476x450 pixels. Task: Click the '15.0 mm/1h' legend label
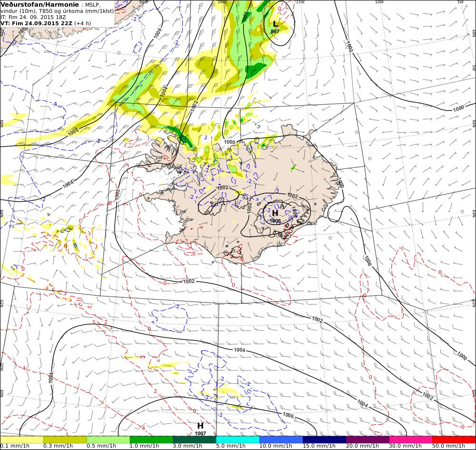click(319, 446)
